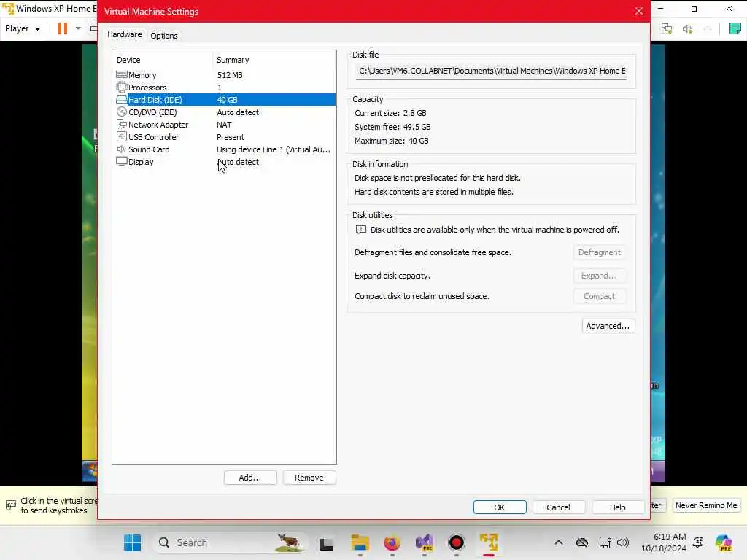Viewport: 747px width, 560px height.
Task: Select the CD/DVD (IDE) disc icon
Action: (122, 112)
